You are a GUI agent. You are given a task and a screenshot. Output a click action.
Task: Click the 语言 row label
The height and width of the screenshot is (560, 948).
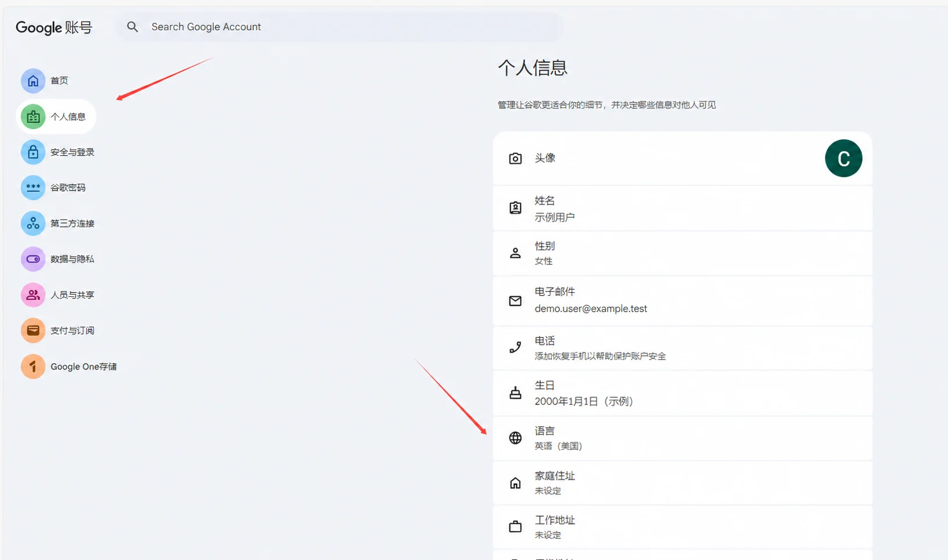545,430
